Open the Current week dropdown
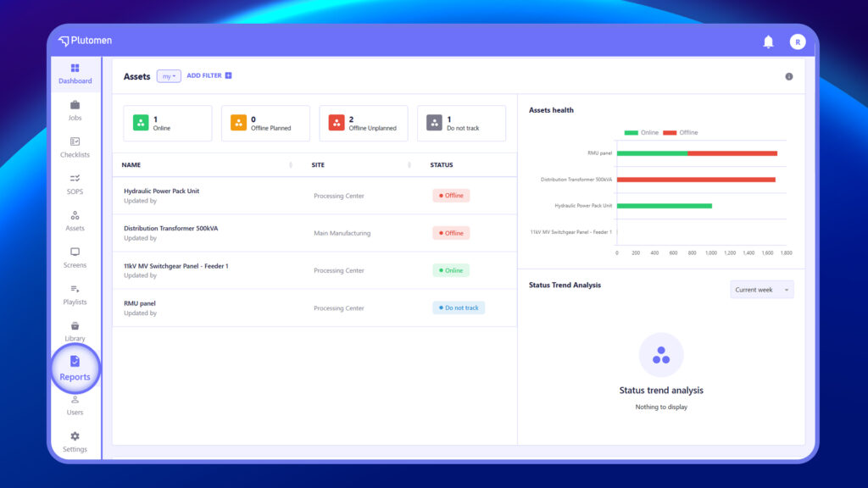Screen dimensions: 868x488 [762, 290]
